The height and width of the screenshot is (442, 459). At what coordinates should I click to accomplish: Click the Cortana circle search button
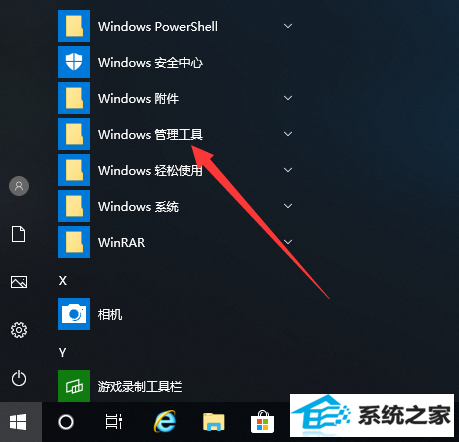point(66,422)
